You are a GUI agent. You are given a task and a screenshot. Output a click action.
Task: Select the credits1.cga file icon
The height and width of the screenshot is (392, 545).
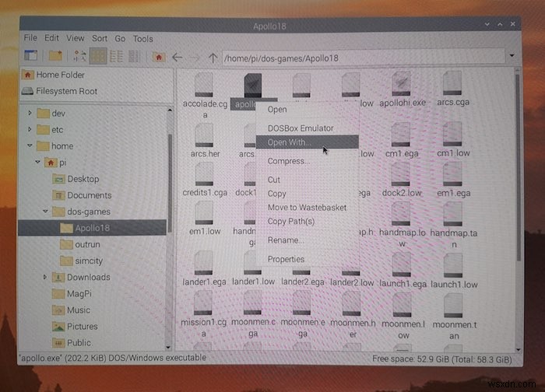(204, 174)
